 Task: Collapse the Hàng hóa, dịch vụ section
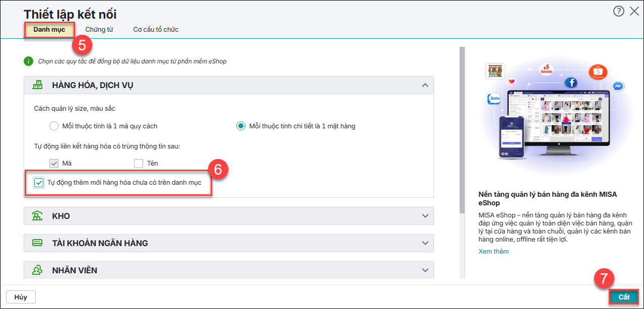[425, 86]
